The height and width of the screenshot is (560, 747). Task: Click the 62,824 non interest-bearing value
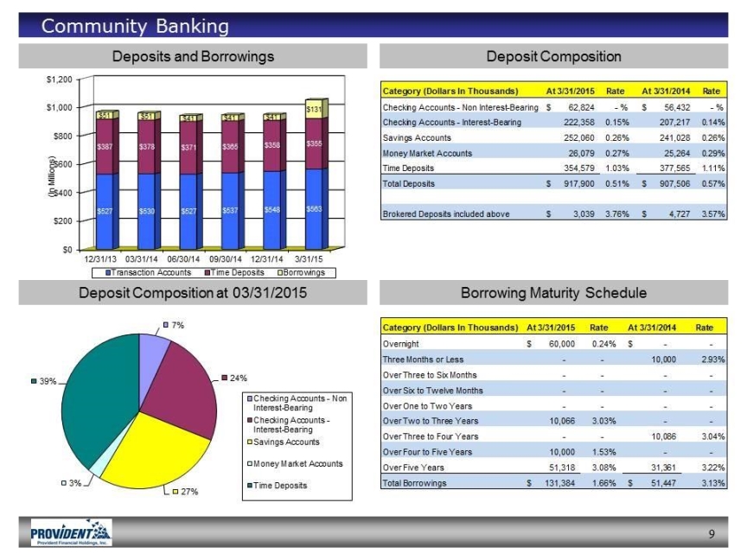[x=581, y=108]
